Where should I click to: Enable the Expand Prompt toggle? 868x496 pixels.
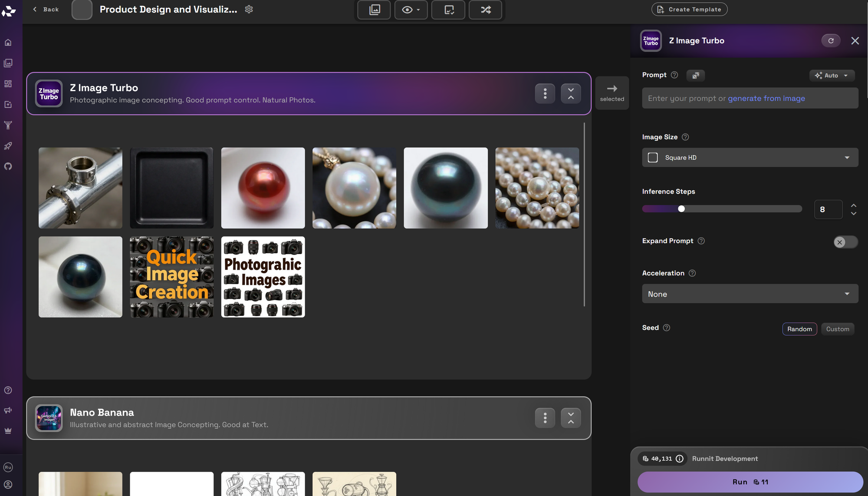click(845, 242)
